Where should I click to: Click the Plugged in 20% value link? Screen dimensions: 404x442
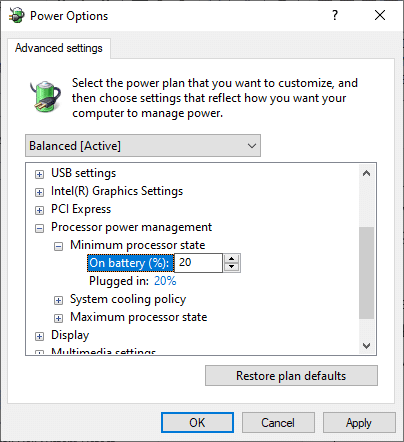pos(165,281)
